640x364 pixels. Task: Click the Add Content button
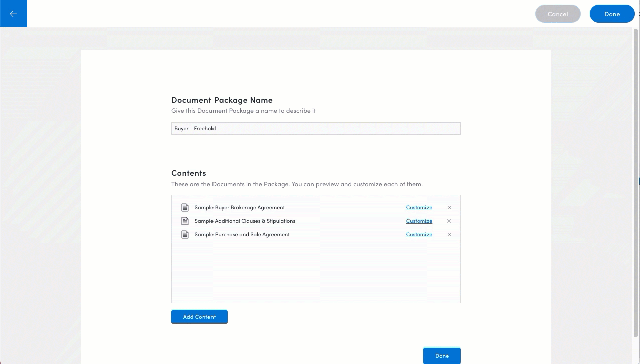click(x=199, y=317)
